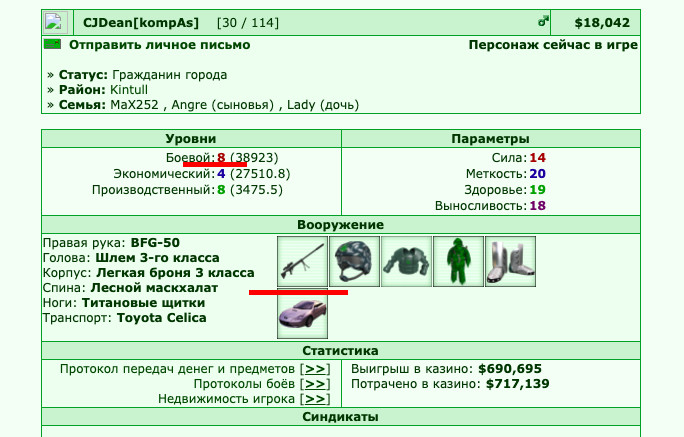The image size is (684, 437).
Task: Click the CJDean[kompAs] player name
Action: point(141,23)
